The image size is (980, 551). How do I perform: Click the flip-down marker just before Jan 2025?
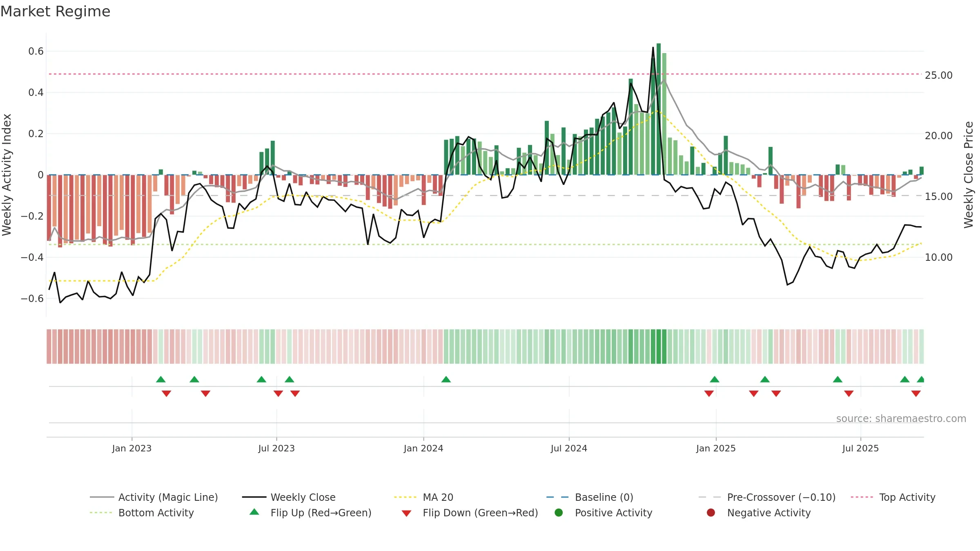709,393
